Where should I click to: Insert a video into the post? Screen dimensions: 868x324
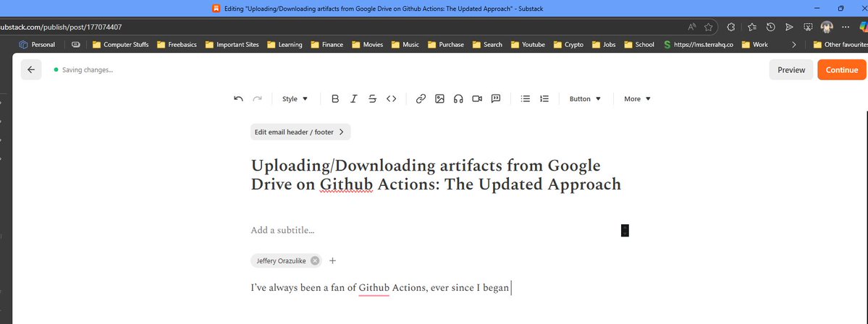click(477, 99)
